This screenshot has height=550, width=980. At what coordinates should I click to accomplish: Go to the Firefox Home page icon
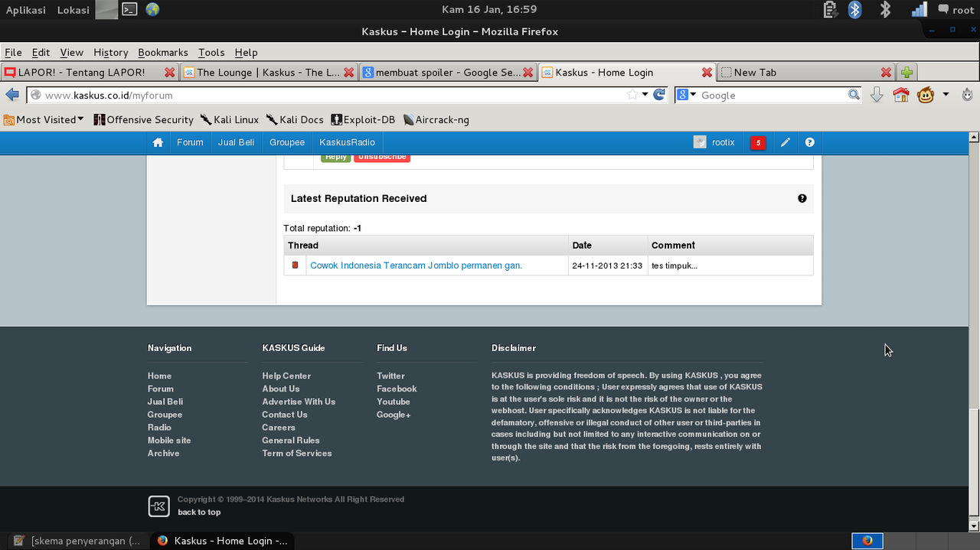901,95
